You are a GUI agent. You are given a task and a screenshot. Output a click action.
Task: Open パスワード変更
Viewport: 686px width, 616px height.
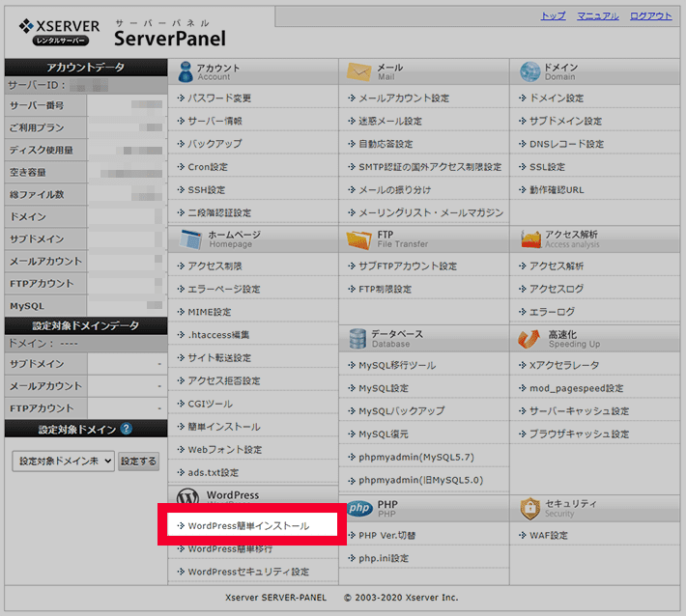[219, 98]
